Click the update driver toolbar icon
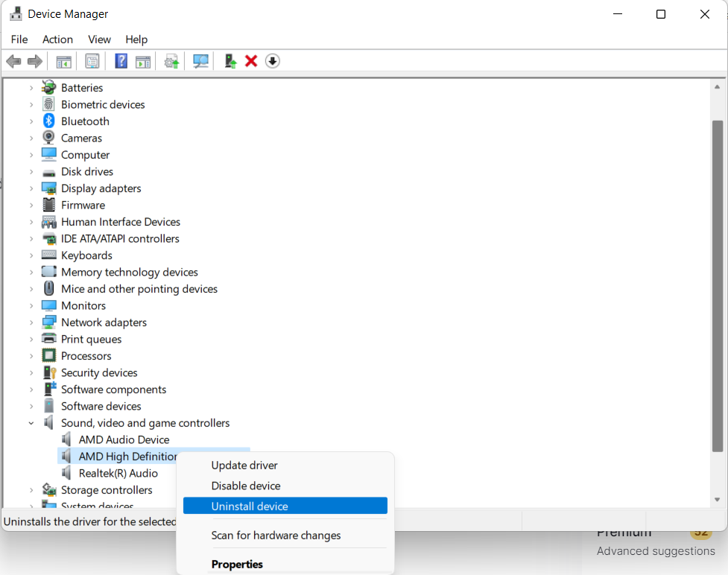 [x=172, y=61]
